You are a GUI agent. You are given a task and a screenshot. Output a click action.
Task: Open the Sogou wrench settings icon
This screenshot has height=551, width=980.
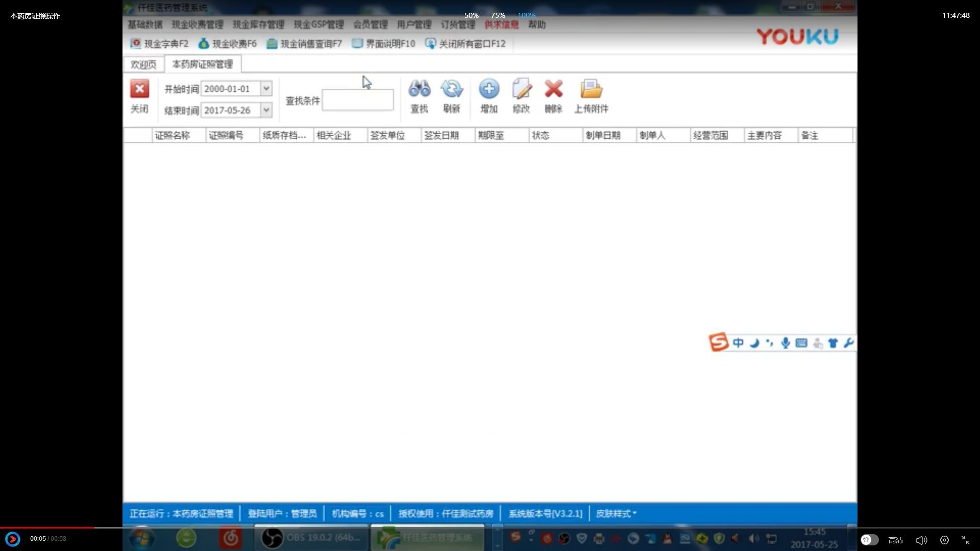[849, 343]
